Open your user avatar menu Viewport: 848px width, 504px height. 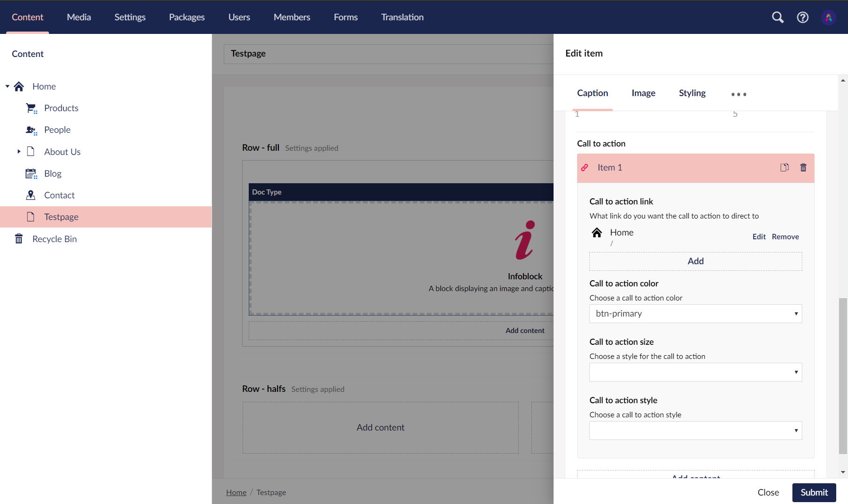829,17
